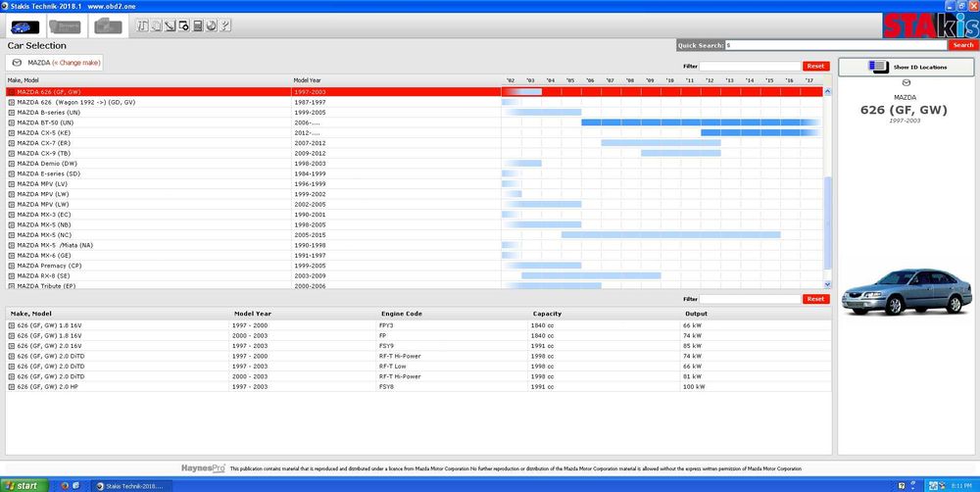Image resolution: width=980 pixels, height=492 pixels.
Task: Reset the upper model filter
Action: click(x=815, y=67)
